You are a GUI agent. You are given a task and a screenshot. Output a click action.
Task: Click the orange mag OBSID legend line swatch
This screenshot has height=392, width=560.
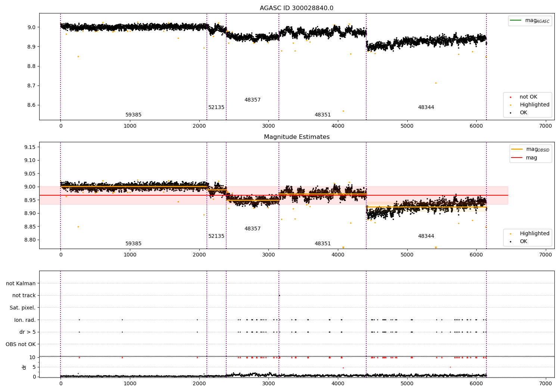pyautogui.click(x=517, y=149)
